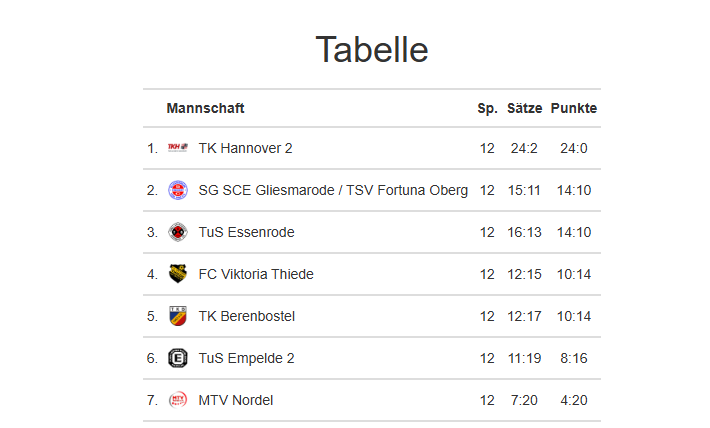The image size is (710, 428).
Task: Select TK Berenbostel in the table
Action: point(246,316)
